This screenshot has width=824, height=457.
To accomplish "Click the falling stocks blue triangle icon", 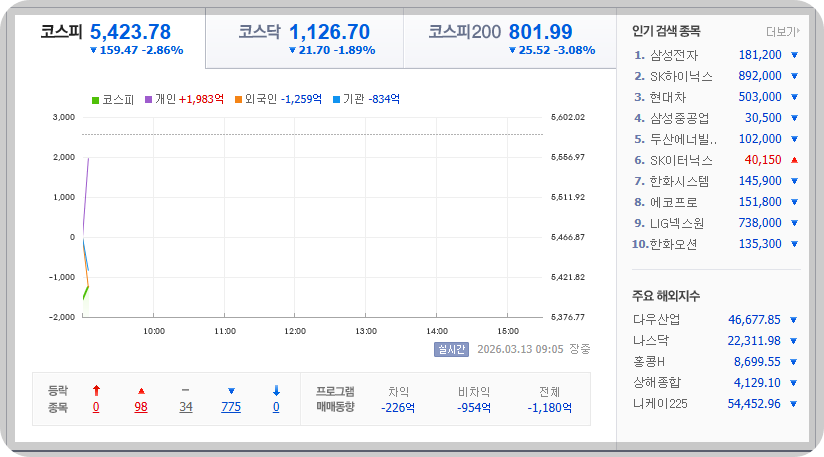I will click(231, 391).
